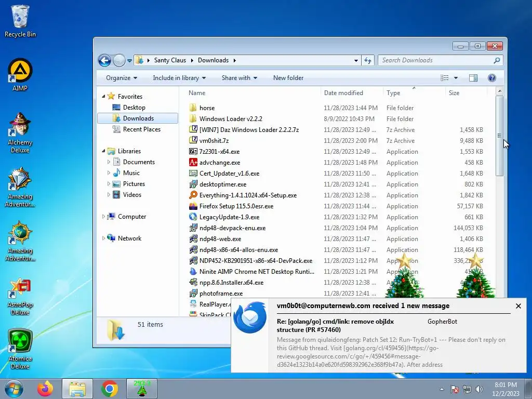Click the scrollbar up arrow in file list
532x399 pixels.
tap(499, 91)
